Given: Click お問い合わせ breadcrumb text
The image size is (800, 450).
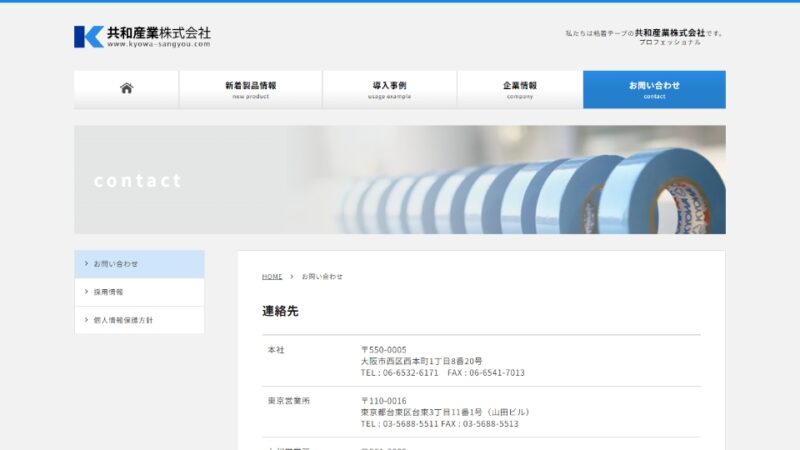Looking at the screenshot, I should (x=322, y=277).
